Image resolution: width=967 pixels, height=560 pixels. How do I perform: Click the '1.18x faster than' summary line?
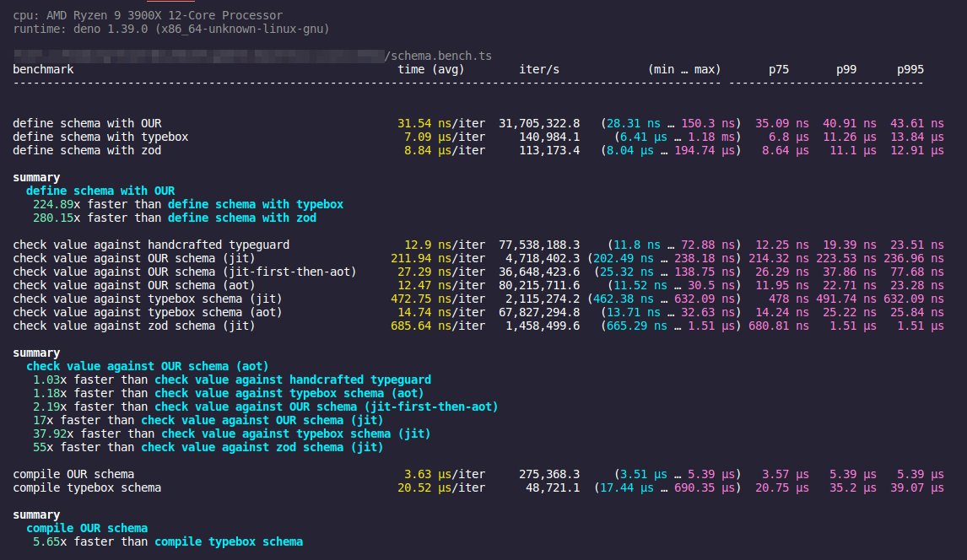point(228,394)
